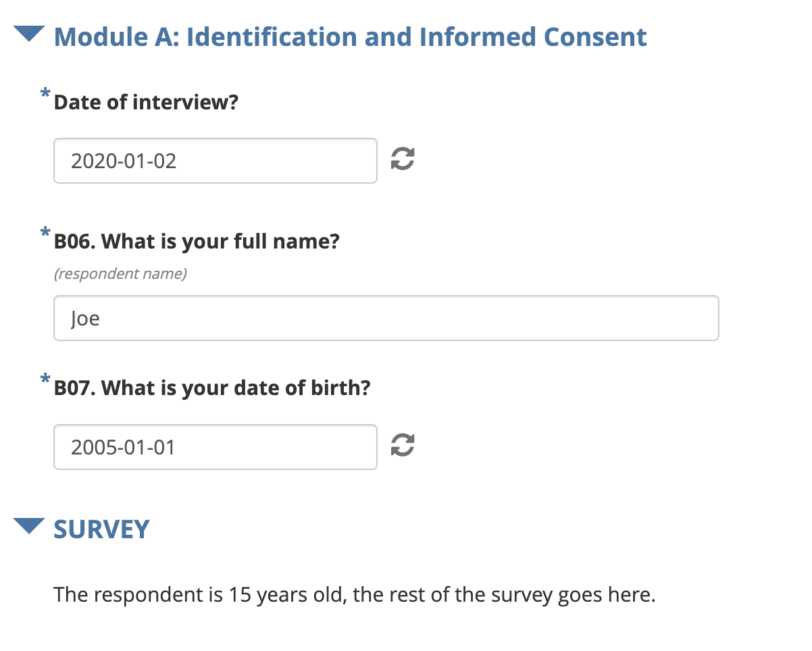Click the 2020-01-02 date value

[124, 161]
